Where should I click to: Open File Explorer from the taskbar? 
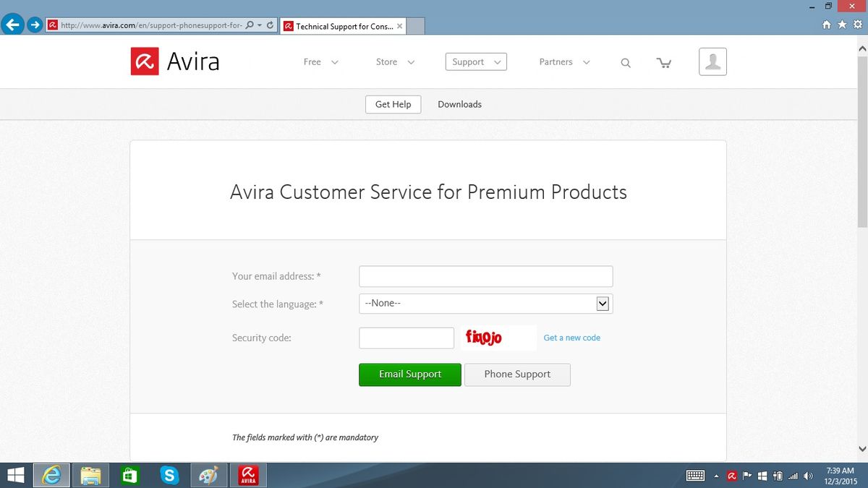click(x=91, y=475)
